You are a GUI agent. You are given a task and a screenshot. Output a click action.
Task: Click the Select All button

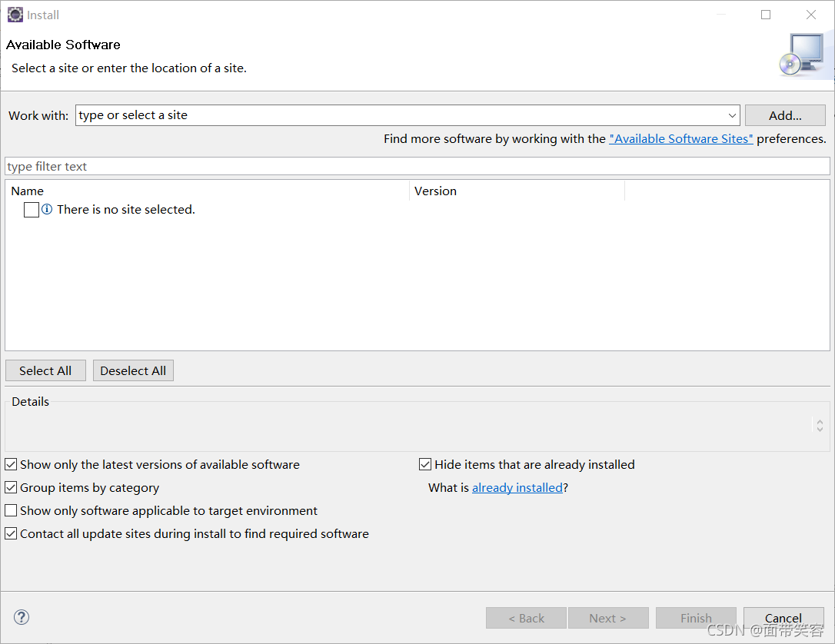45,370
